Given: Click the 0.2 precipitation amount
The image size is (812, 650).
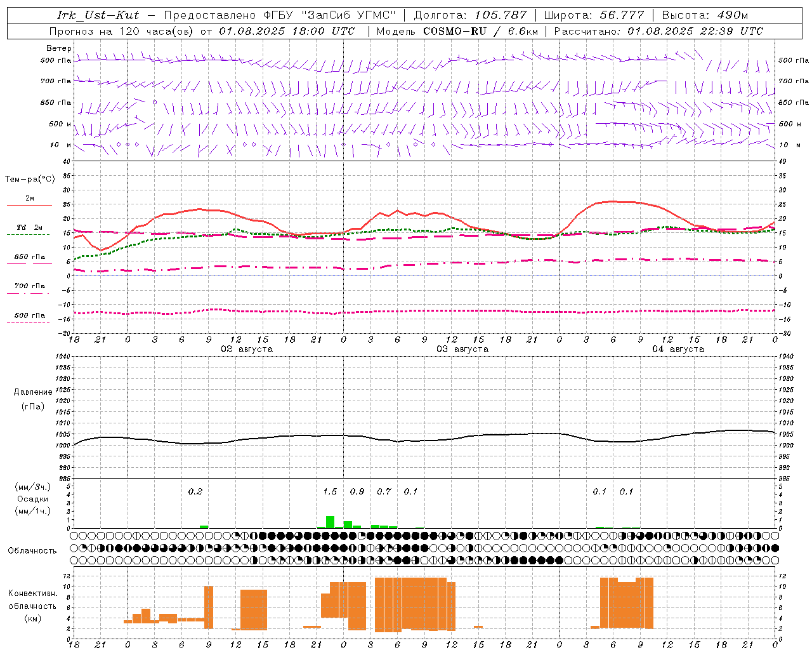Looking at the screenshot, I should 195,492.
